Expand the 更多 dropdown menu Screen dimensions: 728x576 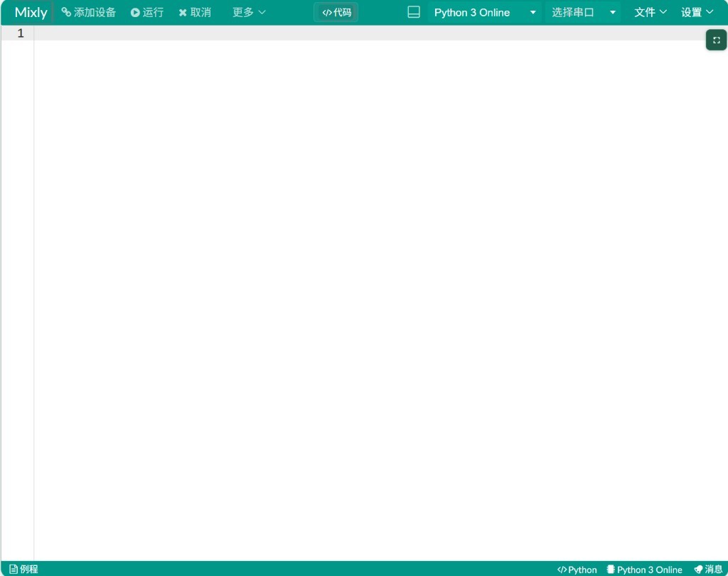[249, 13]
